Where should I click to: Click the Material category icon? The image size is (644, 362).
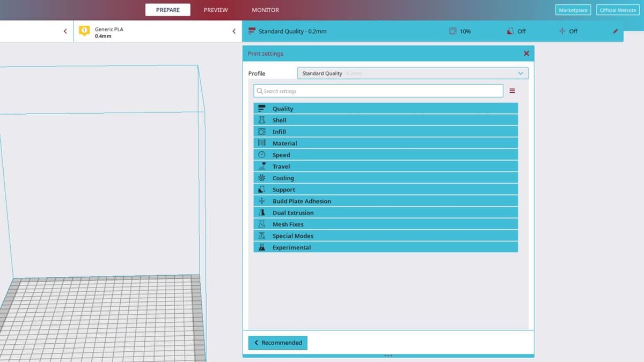coord(262,143)
